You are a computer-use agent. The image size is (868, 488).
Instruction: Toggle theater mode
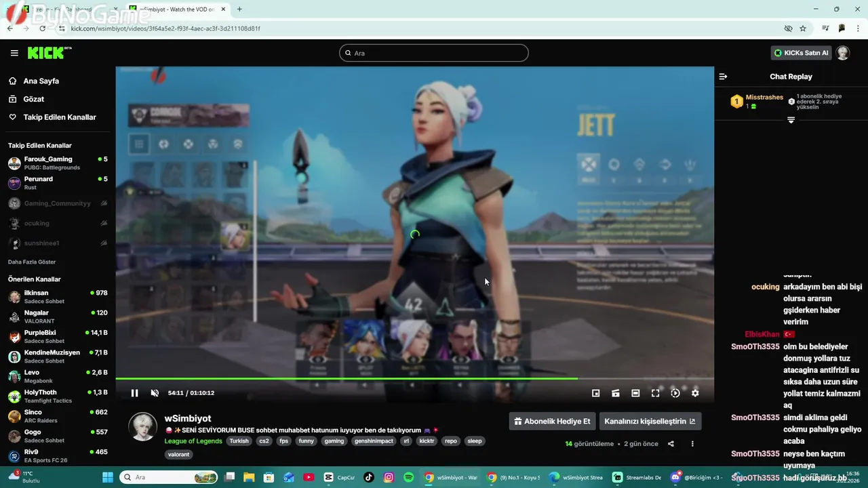coord(635,393)
